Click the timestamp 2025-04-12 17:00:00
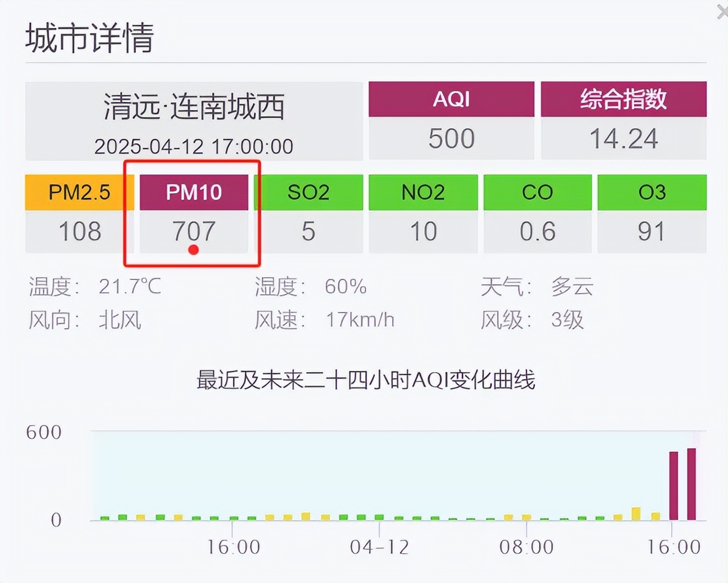Viewport: 728px width, 583px height. pos(194,146)
